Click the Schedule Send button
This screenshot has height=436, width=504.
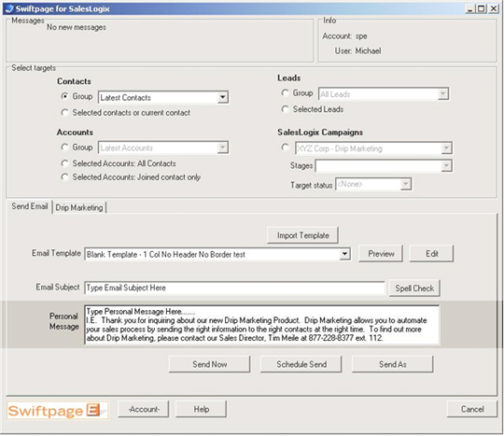(x=301, y=364)
